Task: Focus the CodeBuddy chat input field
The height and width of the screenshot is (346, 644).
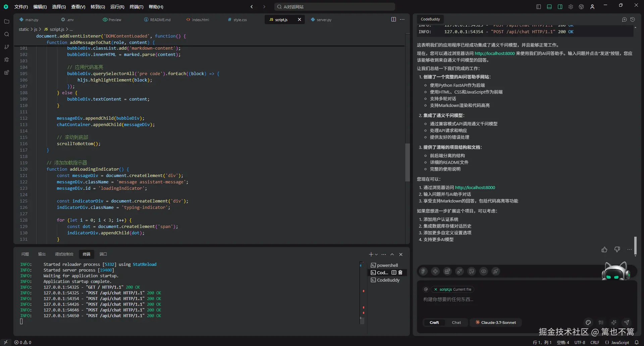Action: click(x=527, y=300)
